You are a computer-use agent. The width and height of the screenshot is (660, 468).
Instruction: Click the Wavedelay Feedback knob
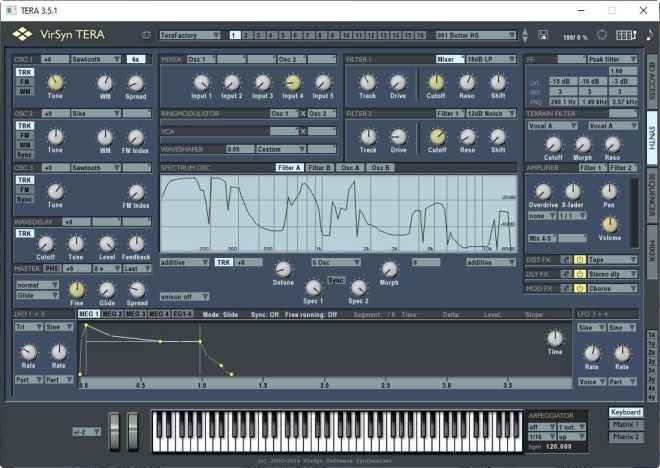click(x=136, y=244)
